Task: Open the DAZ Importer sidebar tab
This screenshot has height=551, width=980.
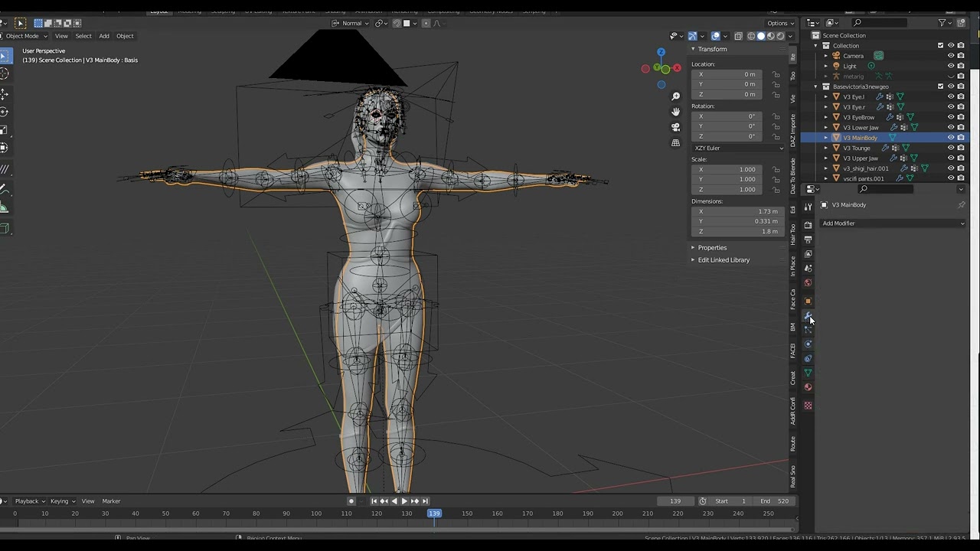Action: coord(793,130)
